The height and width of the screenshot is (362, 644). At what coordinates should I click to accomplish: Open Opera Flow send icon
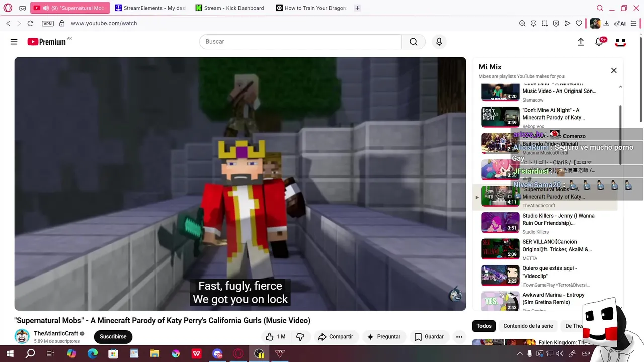(568, 23)
